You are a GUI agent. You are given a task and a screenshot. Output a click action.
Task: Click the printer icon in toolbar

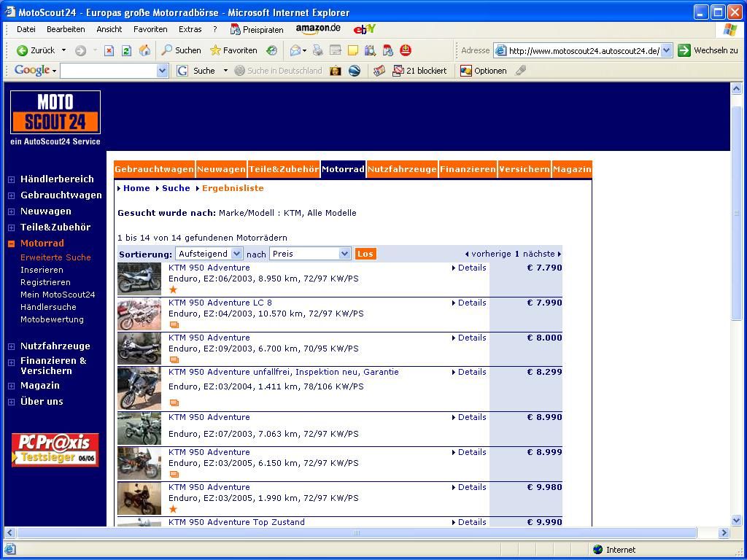pos(317,50)
